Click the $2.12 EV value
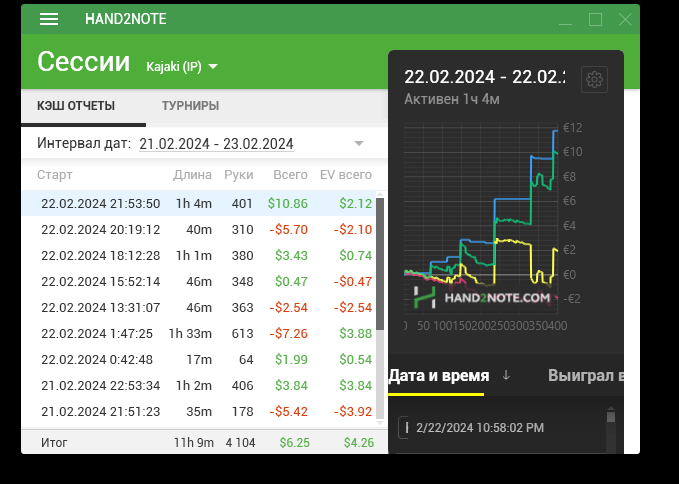 (356, 203)
